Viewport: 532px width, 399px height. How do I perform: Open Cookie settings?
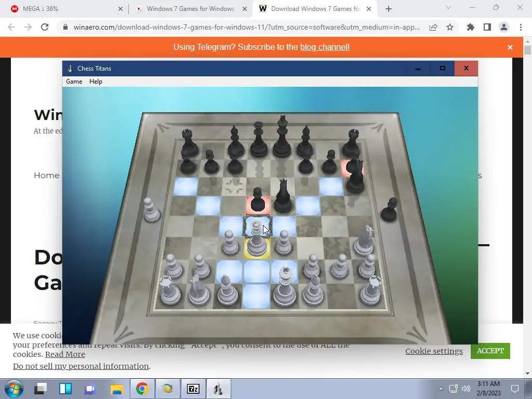[x=434, y=351]
